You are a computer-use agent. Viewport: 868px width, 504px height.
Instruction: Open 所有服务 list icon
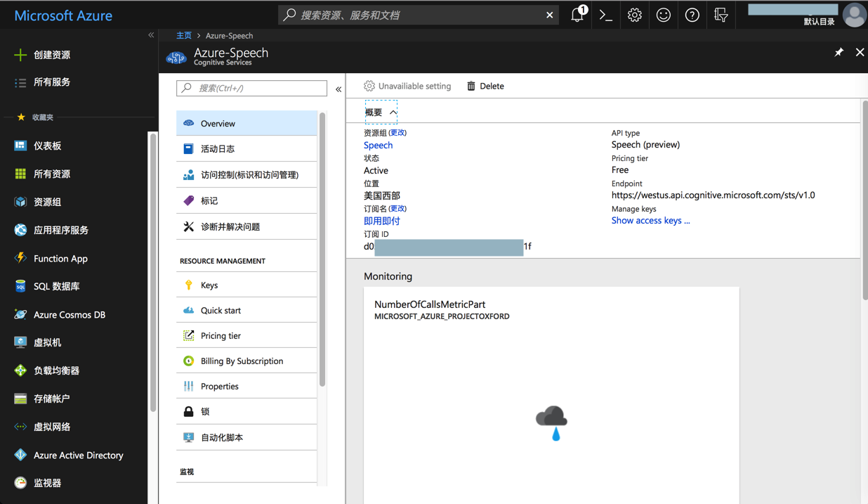[20, 82]
